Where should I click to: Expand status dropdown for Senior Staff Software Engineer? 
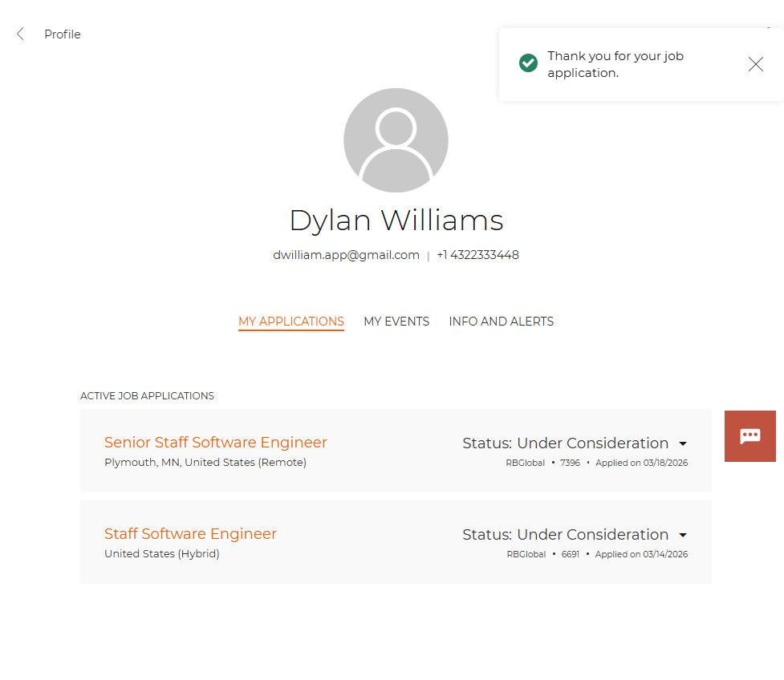click(x=683, y=443)
